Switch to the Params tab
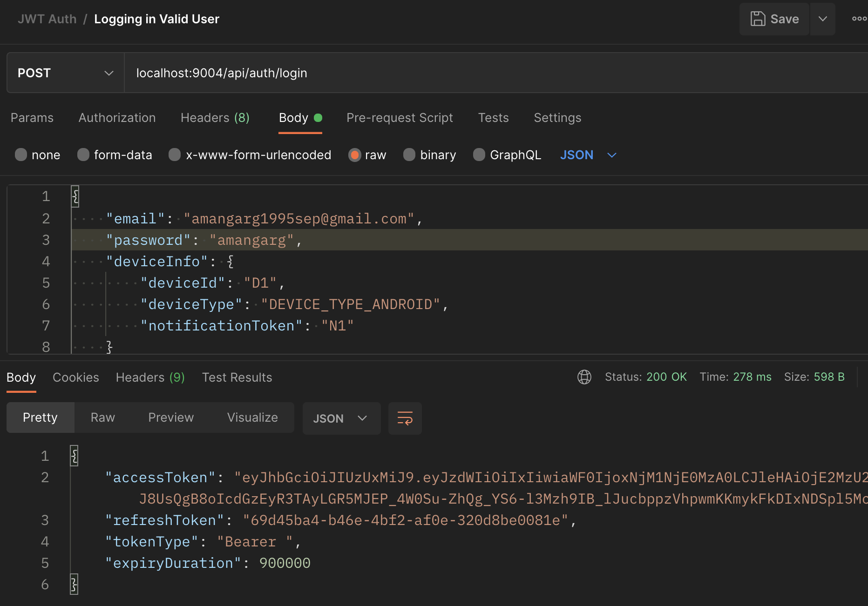The height and width of the screenshot is (606, 868). (32, 118)
